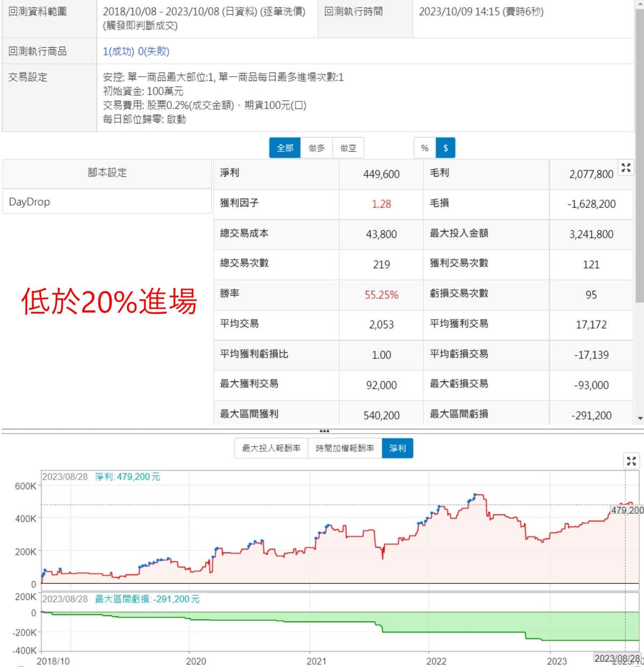Click the 479,200 value label on chart

pos(627,510)
